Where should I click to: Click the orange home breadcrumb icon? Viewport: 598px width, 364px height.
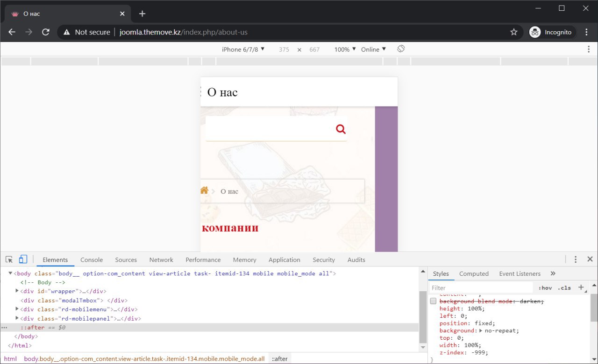click(204, 190)
